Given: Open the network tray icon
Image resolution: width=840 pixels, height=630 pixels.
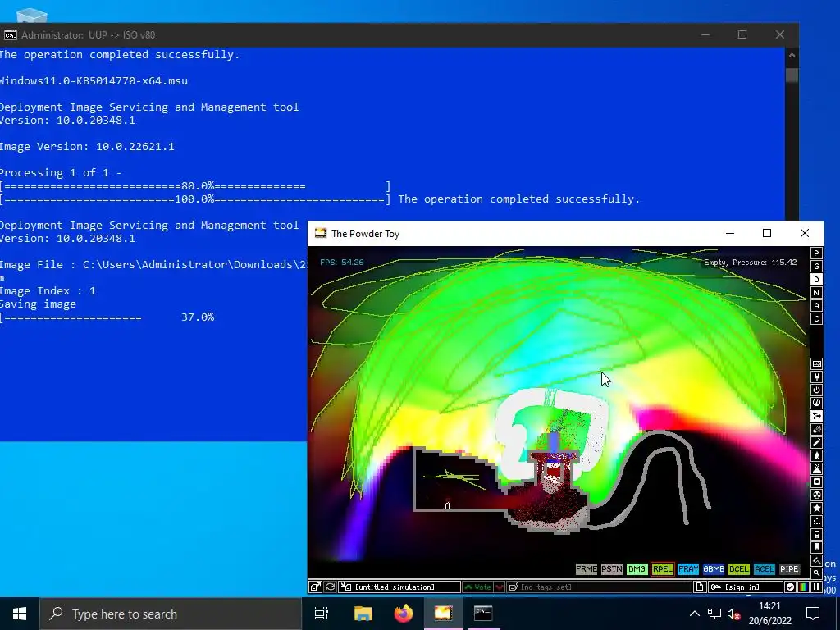Looking at the screenshot, I should (x=714, y=614).
